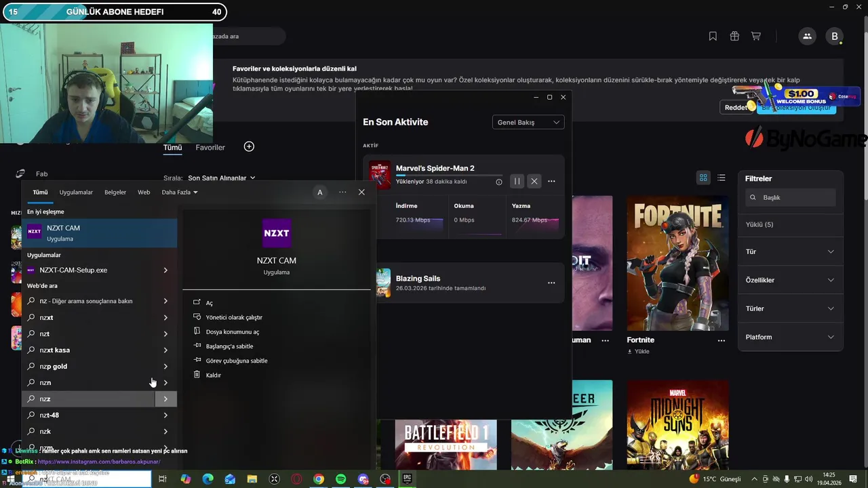Open the gift icon in Epic launcher header
Viewport: 868px width, 488px height.
click(734, 36)
